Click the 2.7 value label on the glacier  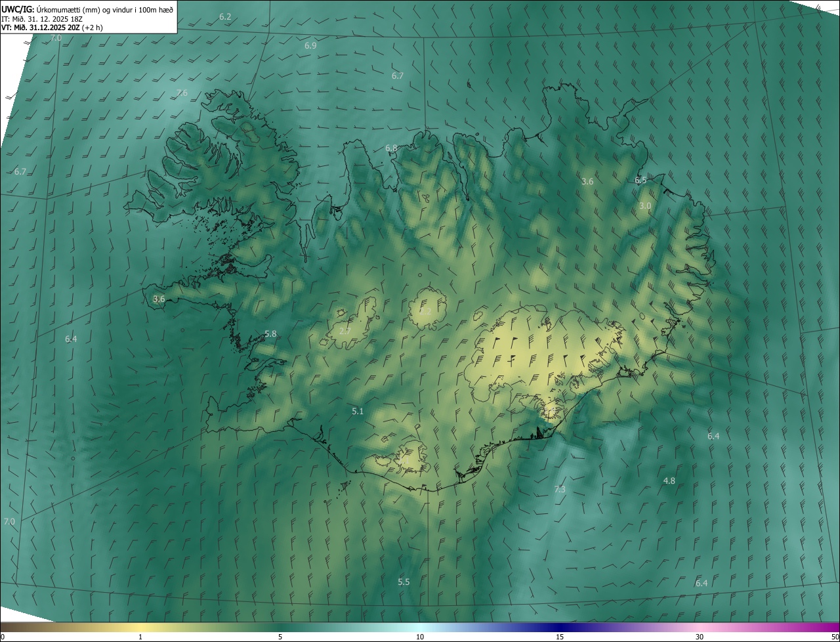(345, 331)
